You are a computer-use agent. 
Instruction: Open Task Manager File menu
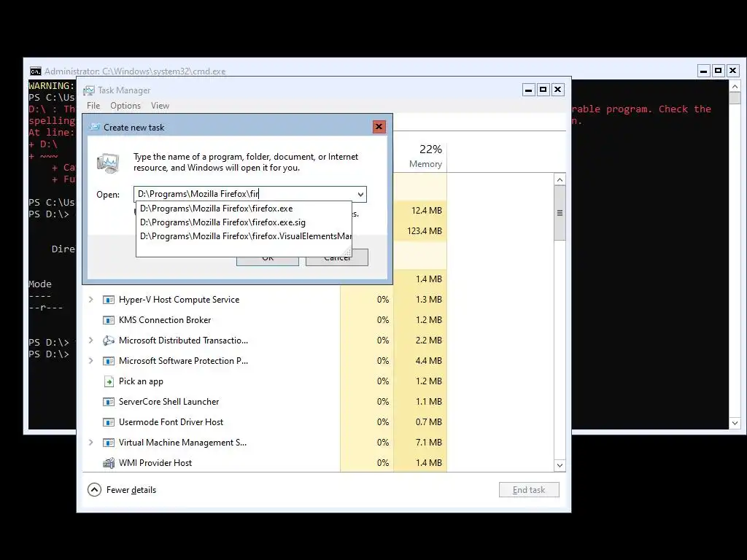point(93,106)
